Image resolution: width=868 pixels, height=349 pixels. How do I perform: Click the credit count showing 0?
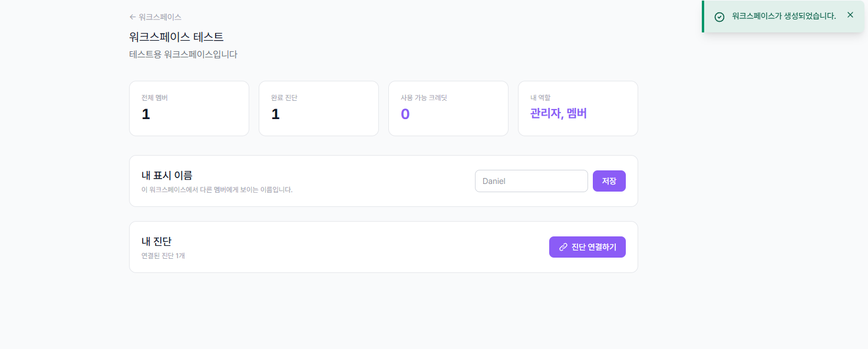click(405, 114)
